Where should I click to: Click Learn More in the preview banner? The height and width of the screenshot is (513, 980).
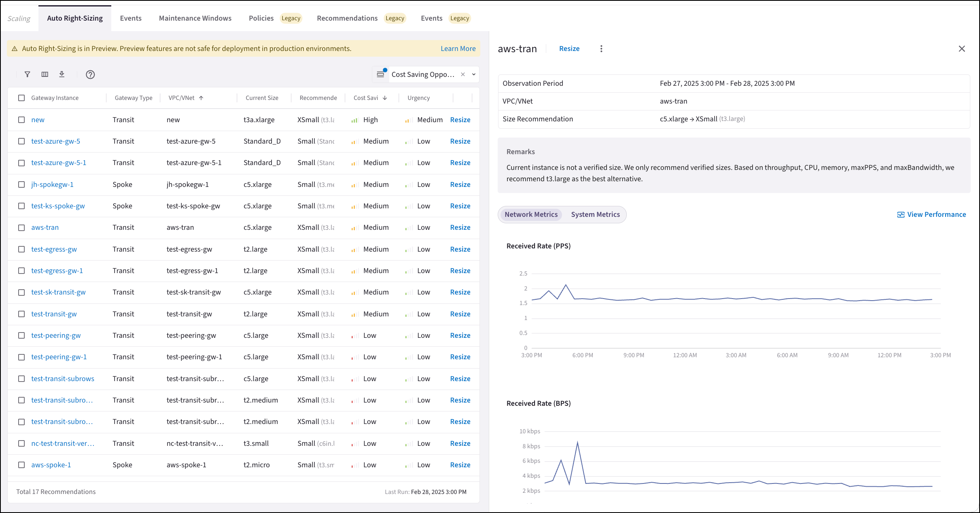pos(458,48)
